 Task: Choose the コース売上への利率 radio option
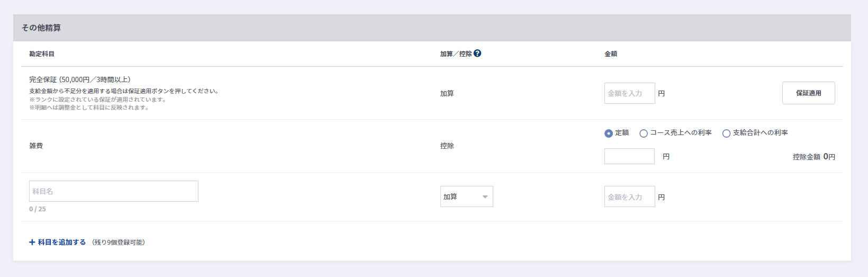[644, 133]
